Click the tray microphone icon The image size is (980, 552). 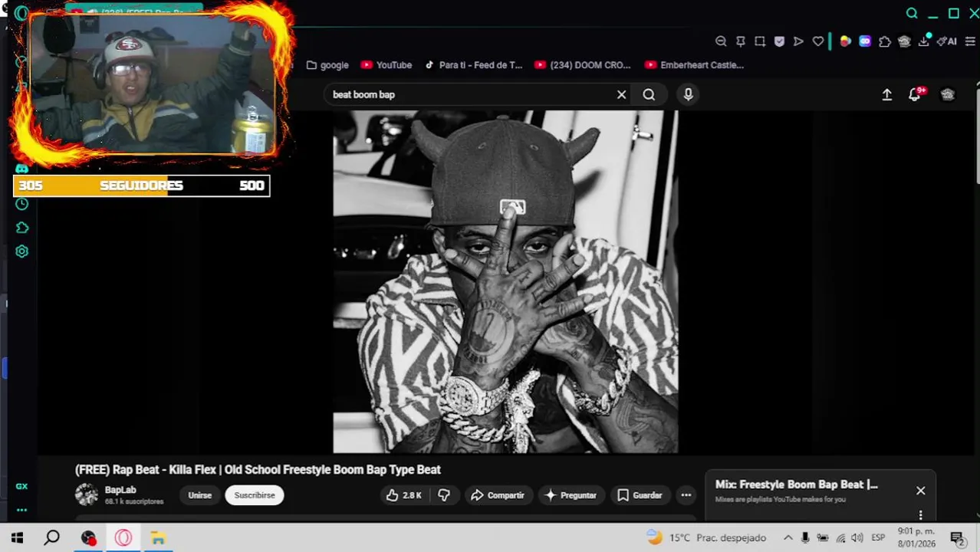point(805,537)
